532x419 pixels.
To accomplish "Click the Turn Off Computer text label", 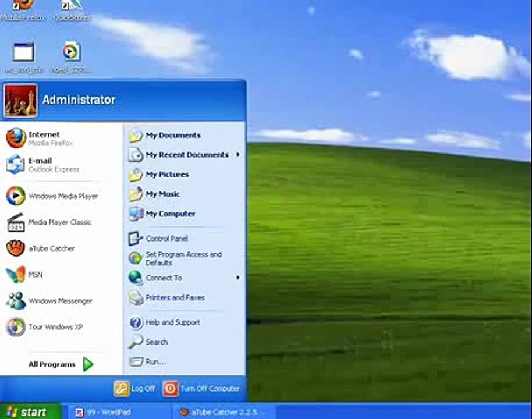I will click(210, 389).
